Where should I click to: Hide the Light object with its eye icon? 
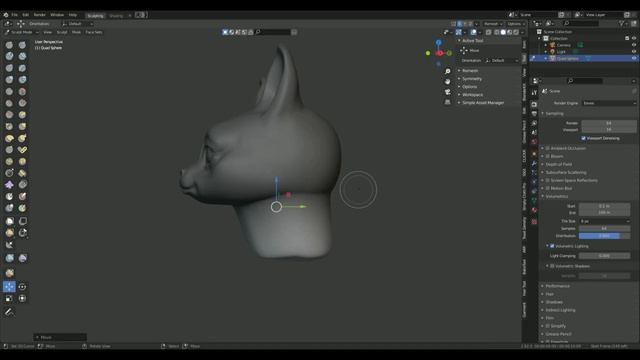click(x=634, y=52)
